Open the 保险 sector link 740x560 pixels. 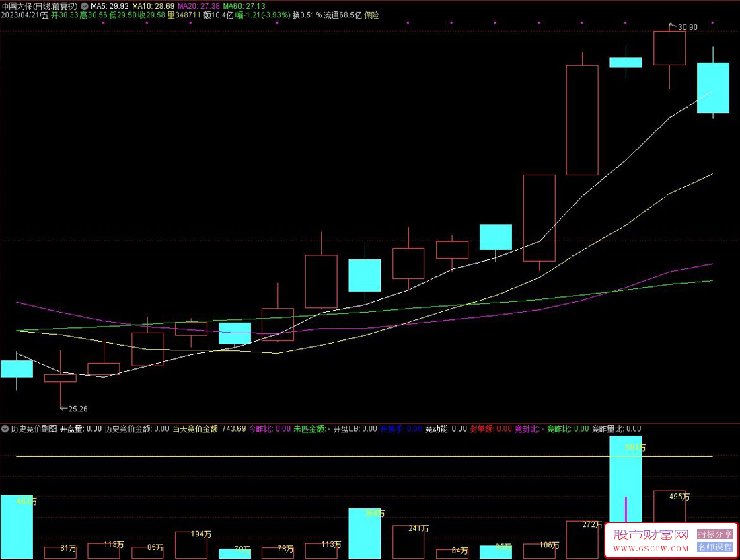(x=371, y=15)
